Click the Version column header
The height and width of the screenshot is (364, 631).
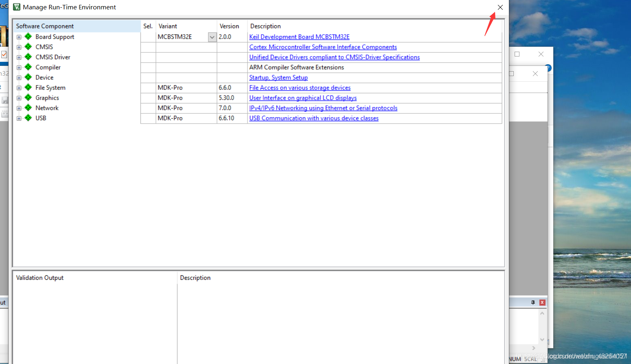coord(232,26)
